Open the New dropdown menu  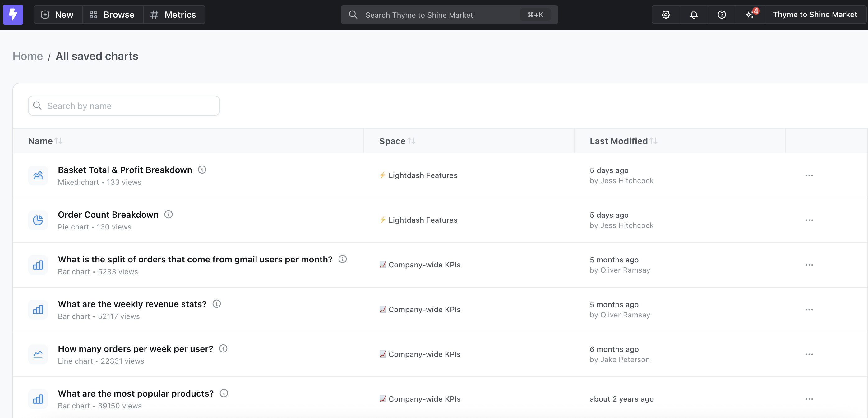point(58,15)
